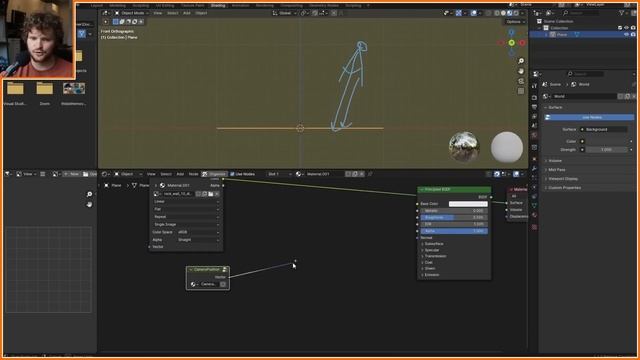Click the outliner filter funnel icon
The width and height of the screenshot is (640, 360).
coord(622,13)
